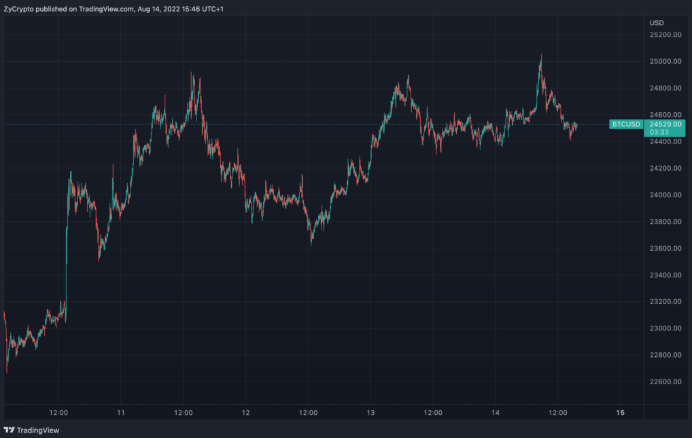
Task: Click the 23400.00 price axis label
Action: point(666,275)
